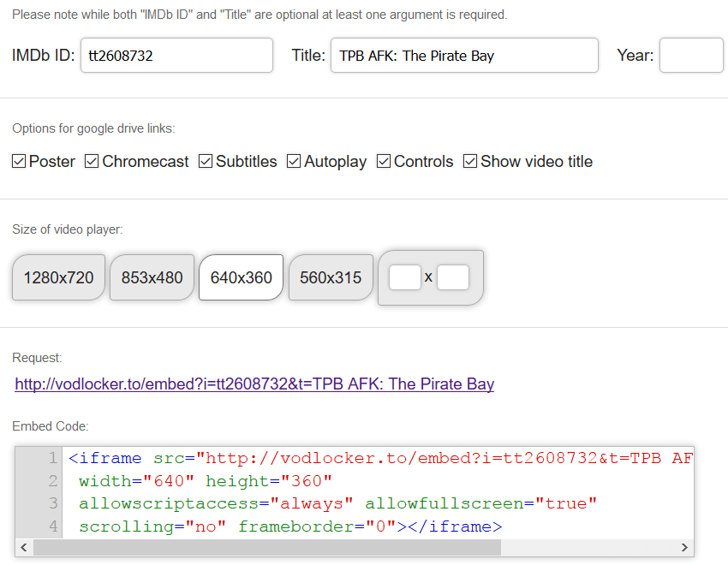This screenshot has height=565, width=728.
Task: Focus the IMDb ID field
Action: point(177,55)
